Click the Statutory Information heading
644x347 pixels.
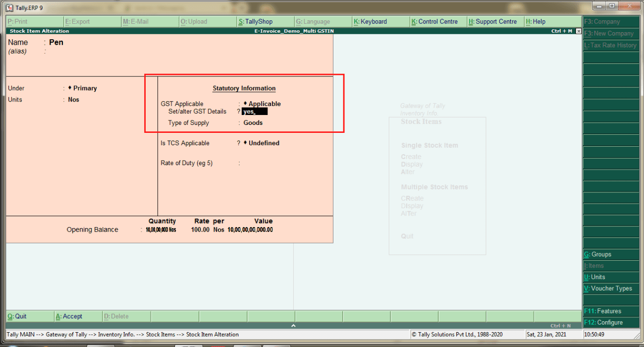click(x=244, y=88)
